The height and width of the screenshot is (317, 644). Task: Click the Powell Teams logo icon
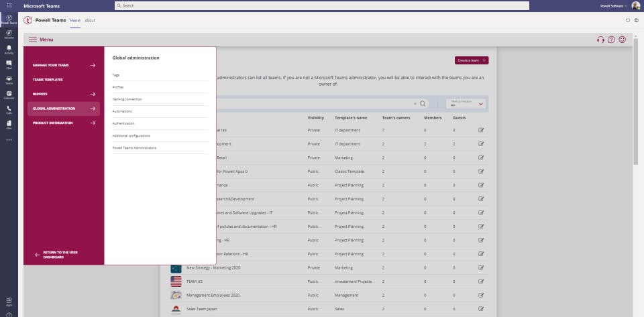[x=28, y=20]
